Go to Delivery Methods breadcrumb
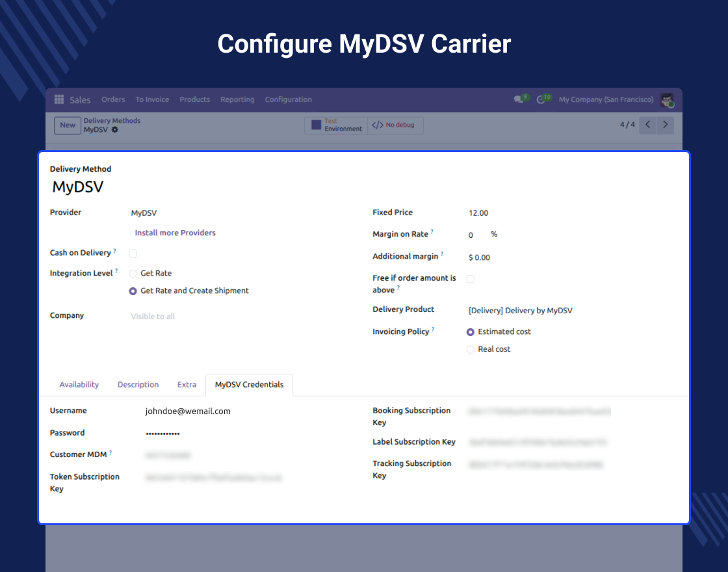 [x=112, y=120]
